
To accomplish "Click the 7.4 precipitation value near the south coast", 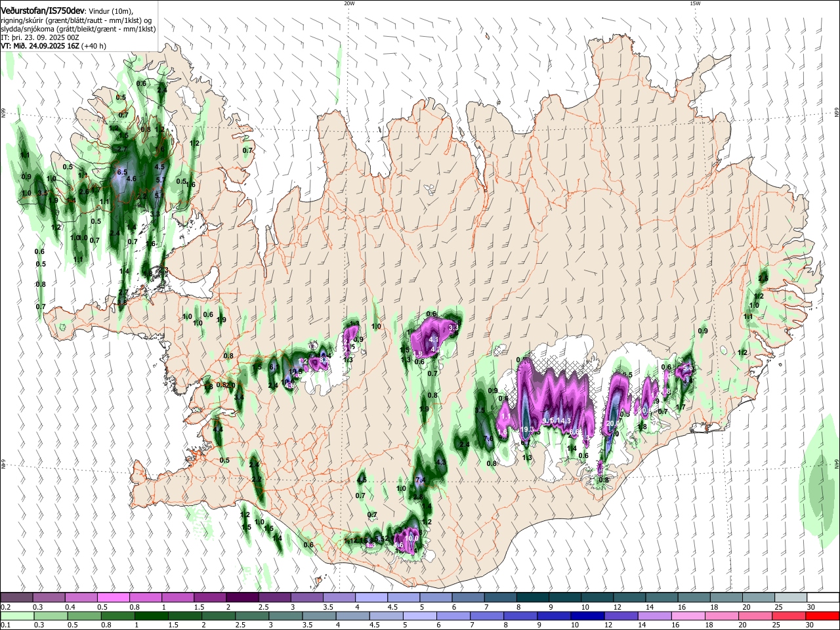I will 421,480.
